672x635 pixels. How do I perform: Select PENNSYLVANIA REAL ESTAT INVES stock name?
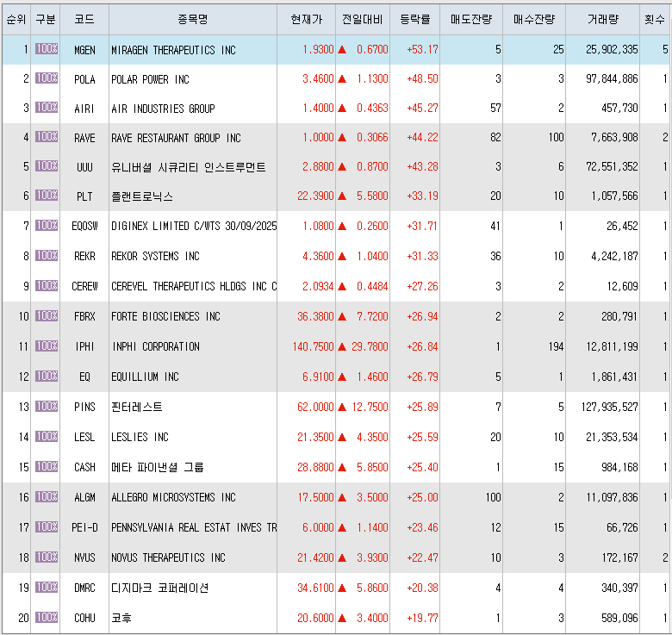pyautogui.click(x=194, y=527)
